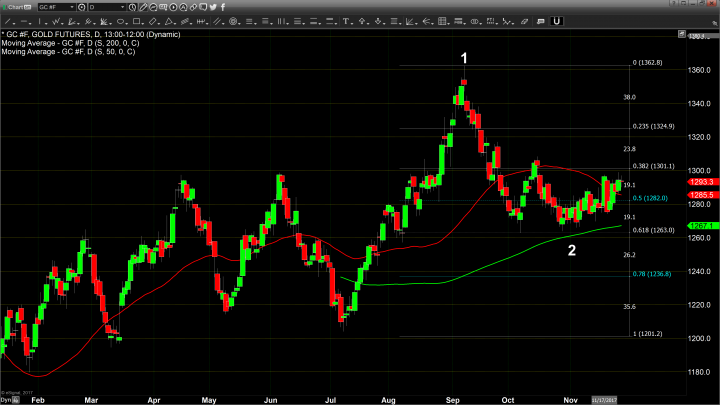Image resolution: width=720 pixels, height=405 pixels.
Task: Select the down arrow marker tool
Action: click(x=378, y=22)
